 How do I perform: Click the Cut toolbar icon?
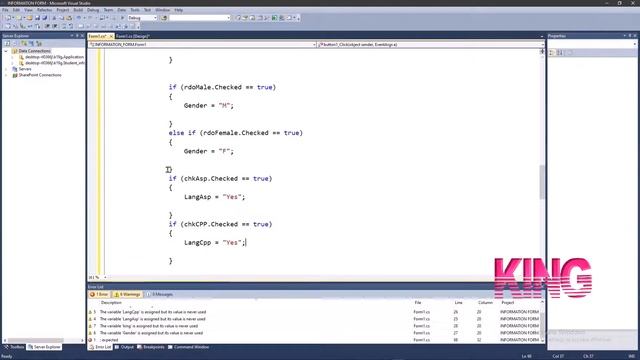point(54,18)
